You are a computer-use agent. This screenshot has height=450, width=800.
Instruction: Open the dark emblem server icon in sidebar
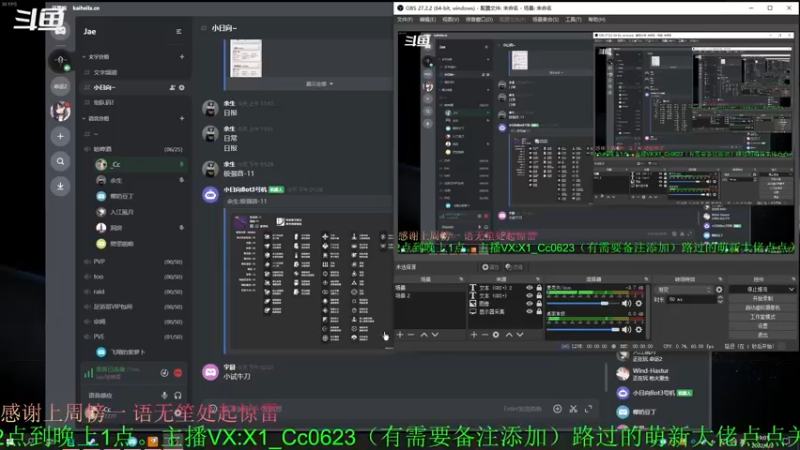60,61
